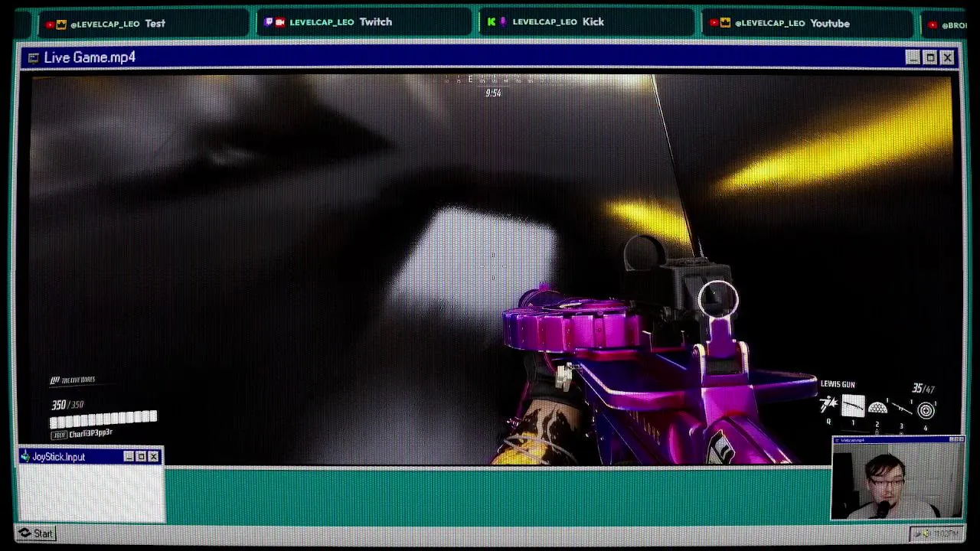Select the dome gadget in slot 2
This screenshot has width=980, height=551.
coord(877,409)
